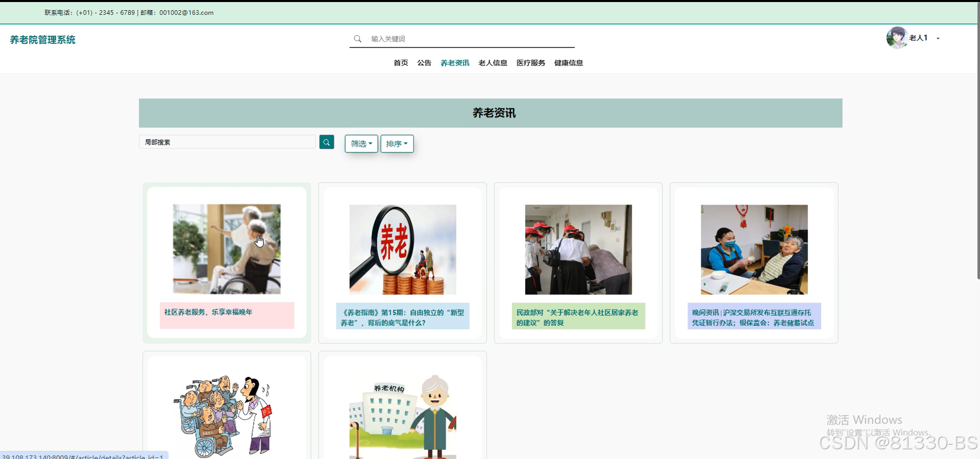
Task: Click the green local search button
Action: 327,142
